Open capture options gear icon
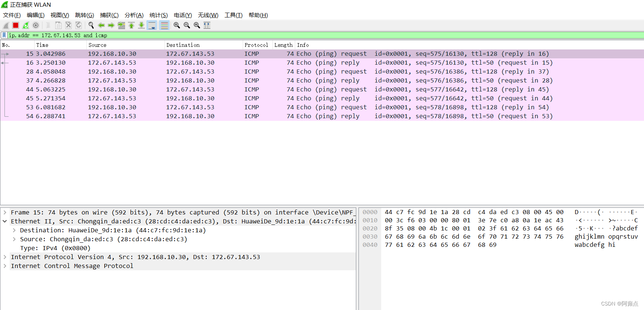 pos(36,25)
